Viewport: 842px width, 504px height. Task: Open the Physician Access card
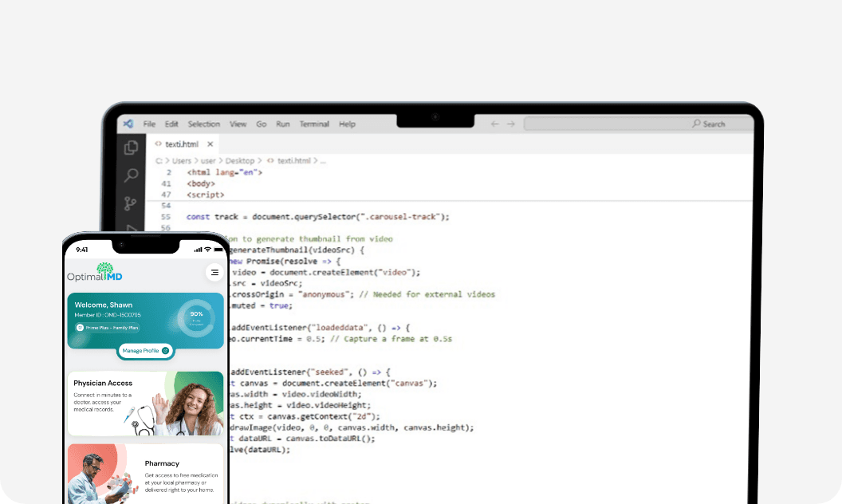point(146,404)
